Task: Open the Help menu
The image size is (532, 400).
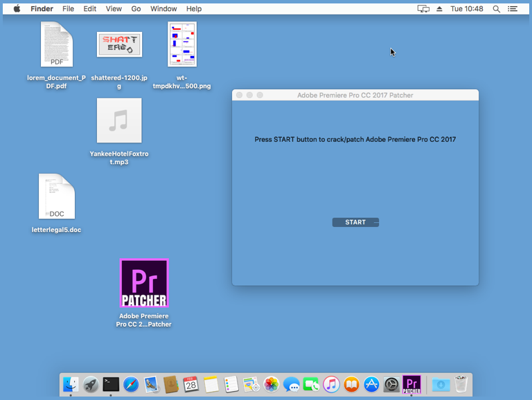Action: click(x=194, y=9)
